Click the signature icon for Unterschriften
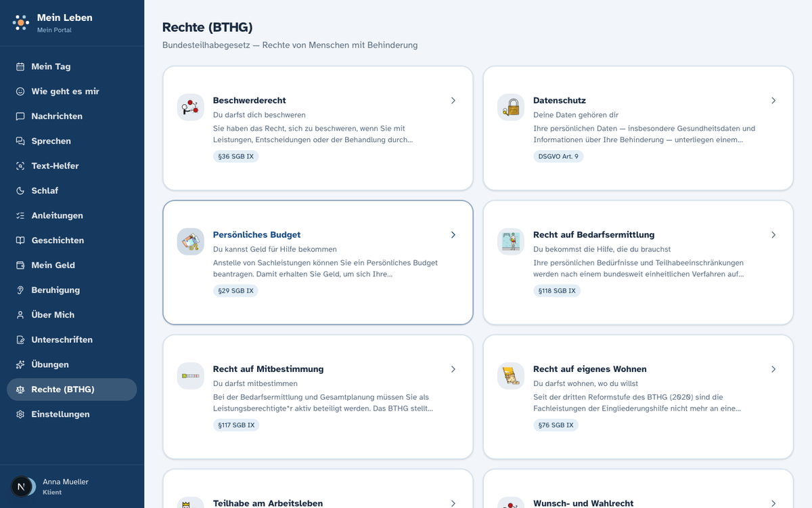 (x=20, y=340)
